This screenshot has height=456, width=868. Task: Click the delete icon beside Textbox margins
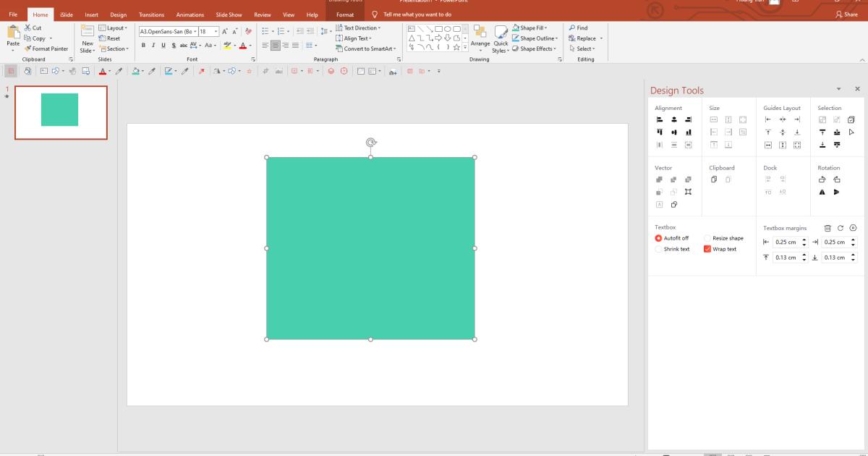pyautogui.click(x=828, y=228)
